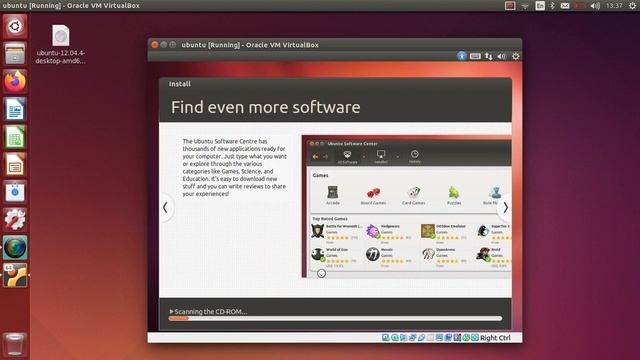Open the guest network arrows indicator
Image resolution: width=640 pixels, height=360 pixels.
pyautogui.click(x=489, y=56)
